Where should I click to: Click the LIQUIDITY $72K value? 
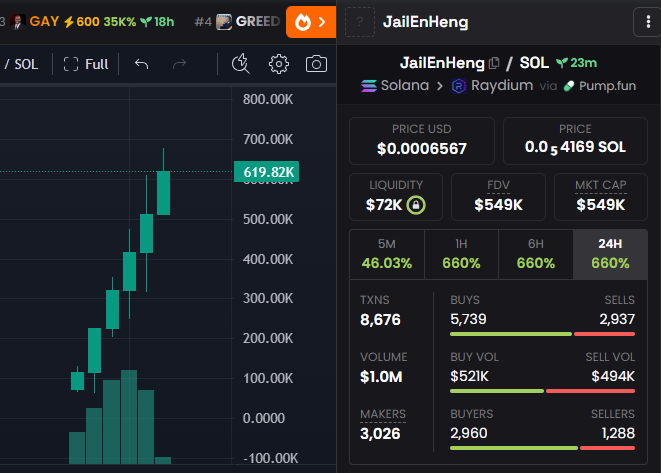click(x=384, y=205)
